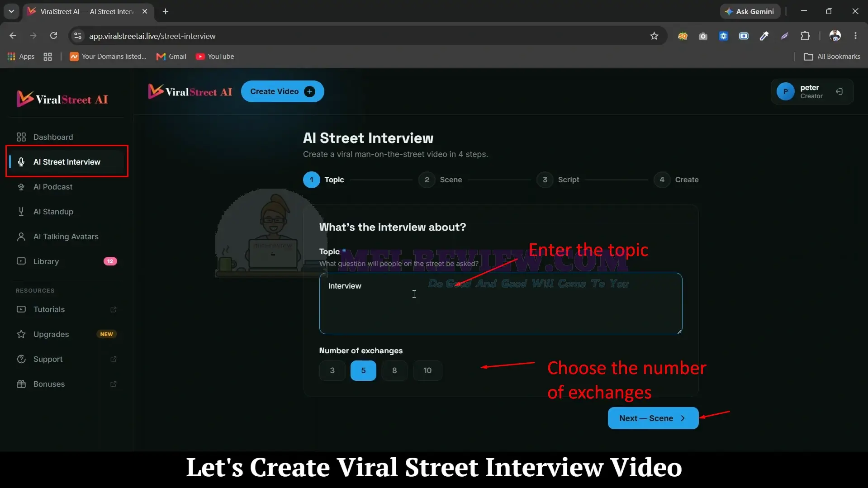868x488 pixels.
Task: Open the YouTube bookmark
Action: [x=215, y=57]
